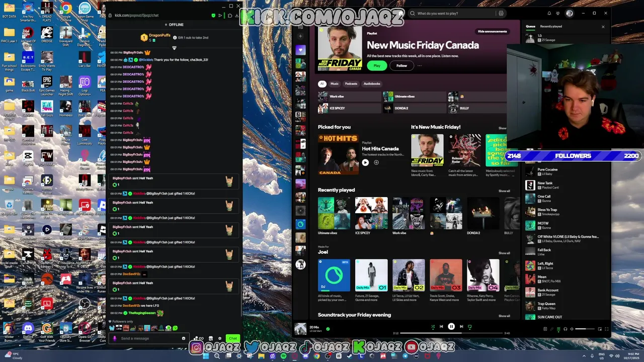
Task: Select the Music filter chip
Action: click(335, 83)
